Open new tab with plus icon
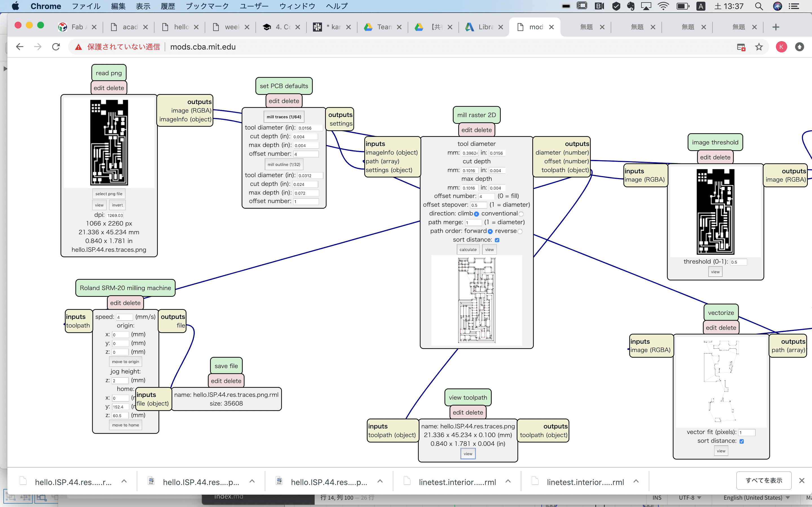This screenshot has width=812, height=507. click(776, 27)
